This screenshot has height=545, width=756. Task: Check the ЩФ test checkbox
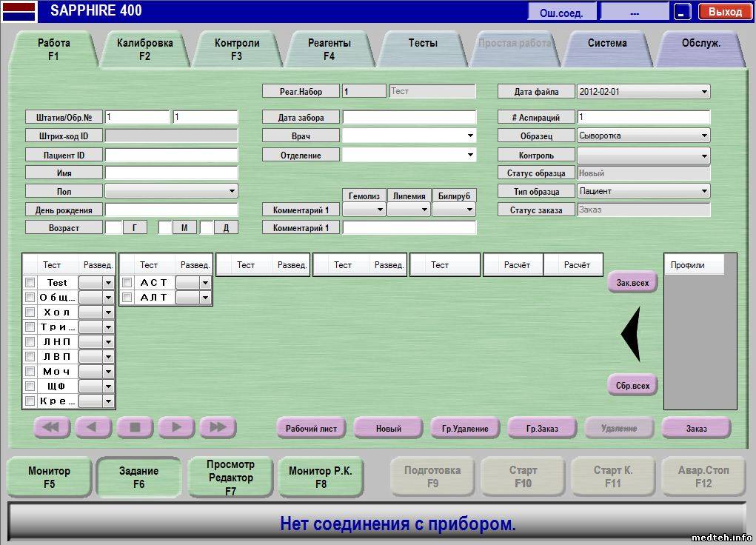click(30, 386)
